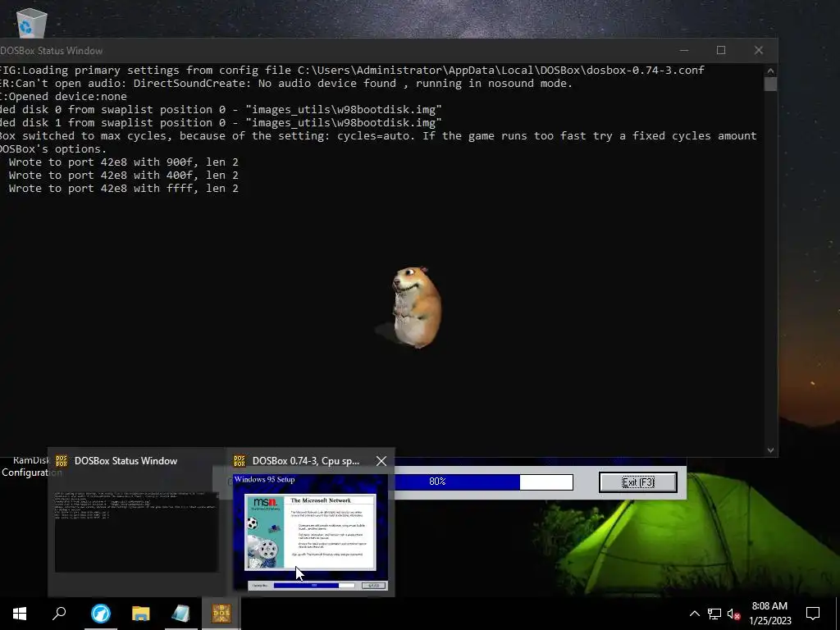
Task: Maximize the DOSBox Status Window
Action: (x=721, y=50)
